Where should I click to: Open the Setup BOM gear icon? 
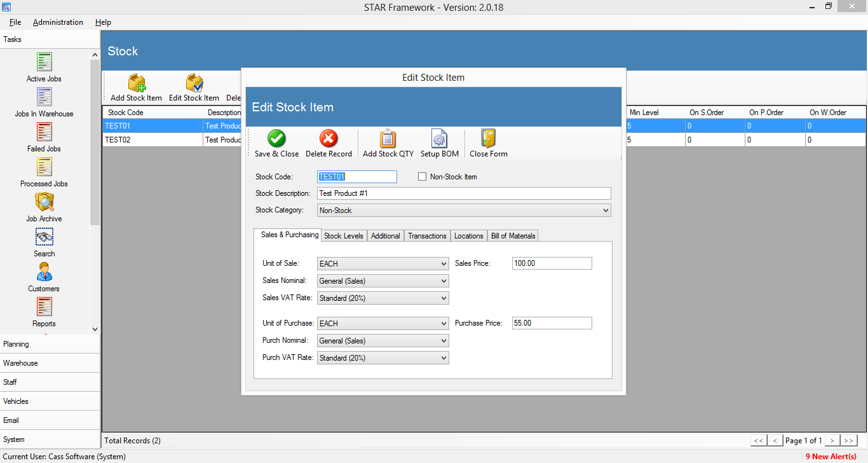tap(439, 139)
